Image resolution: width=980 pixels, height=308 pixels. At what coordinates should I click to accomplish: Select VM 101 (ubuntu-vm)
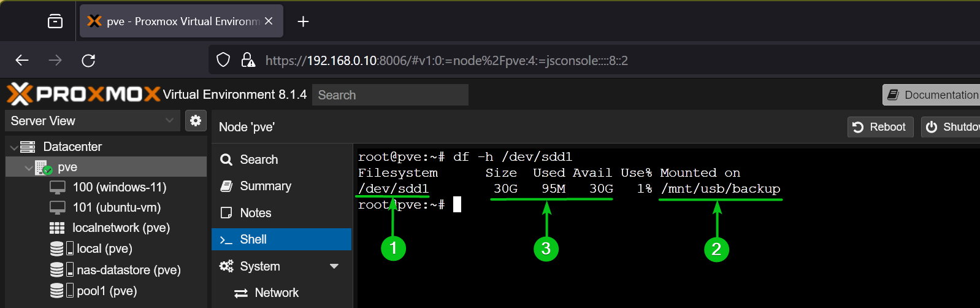pyautogui.click(x=106, y=207)
